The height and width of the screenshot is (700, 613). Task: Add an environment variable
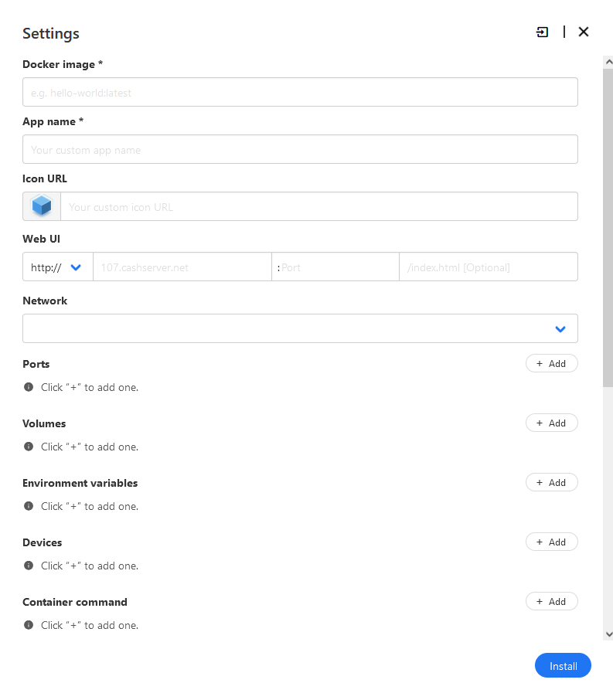[x=551, y=483]
